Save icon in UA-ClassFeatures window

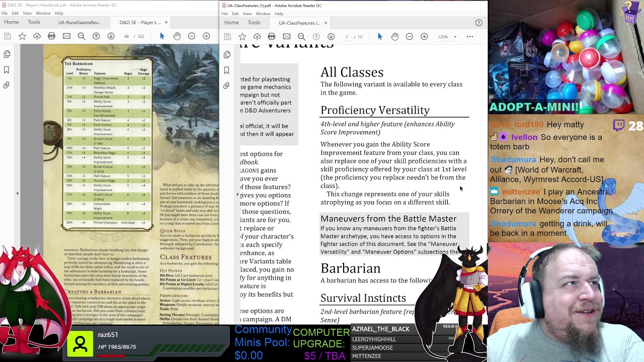(x=227, y=36)
